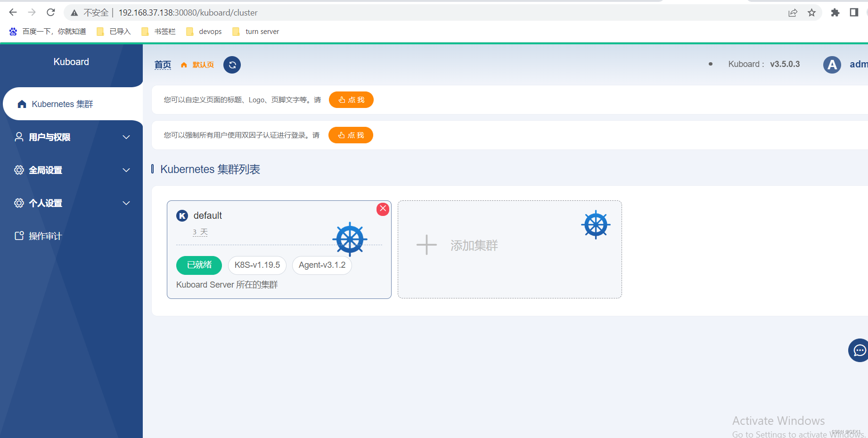Select the Kubernetes 集群 sidebar icon
Screen dimensions: 868x438
pos(22,104)
